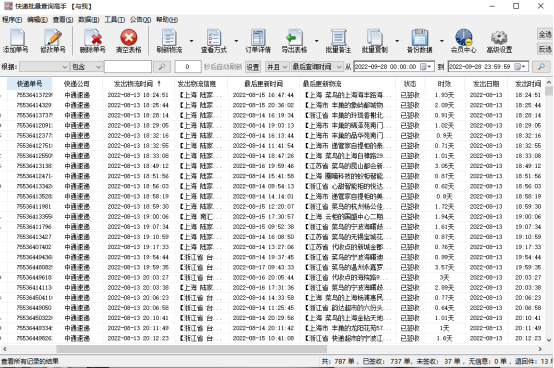Screen dimensions: 554x368
Task: Focus the keyword search text field
Action: coord(128,66)
